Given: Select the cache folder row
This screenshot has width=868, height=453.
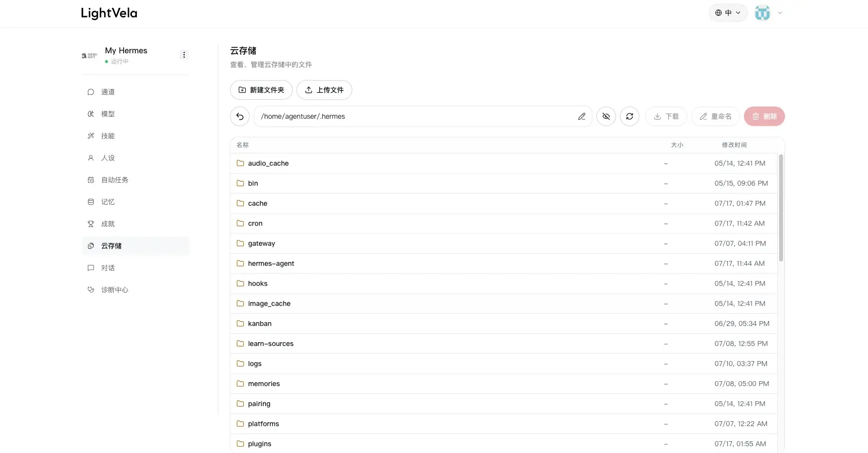Looking at the screenshot, I should [504, 203].
